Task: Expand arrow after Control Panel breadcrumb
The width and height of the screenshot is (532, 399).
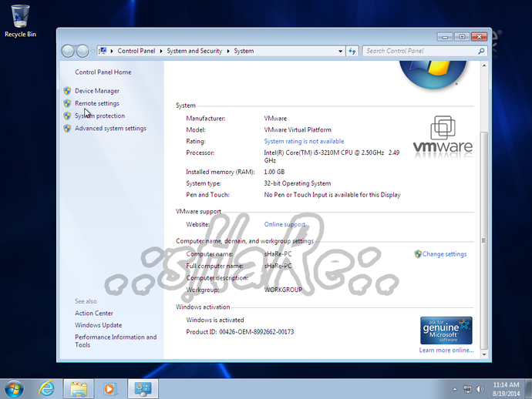Action: tap(161, 51)
